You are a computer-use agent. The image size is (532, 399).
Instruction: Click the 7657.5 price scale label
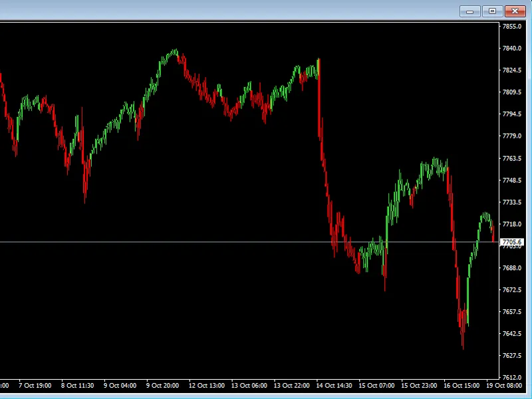coord(511,312)
